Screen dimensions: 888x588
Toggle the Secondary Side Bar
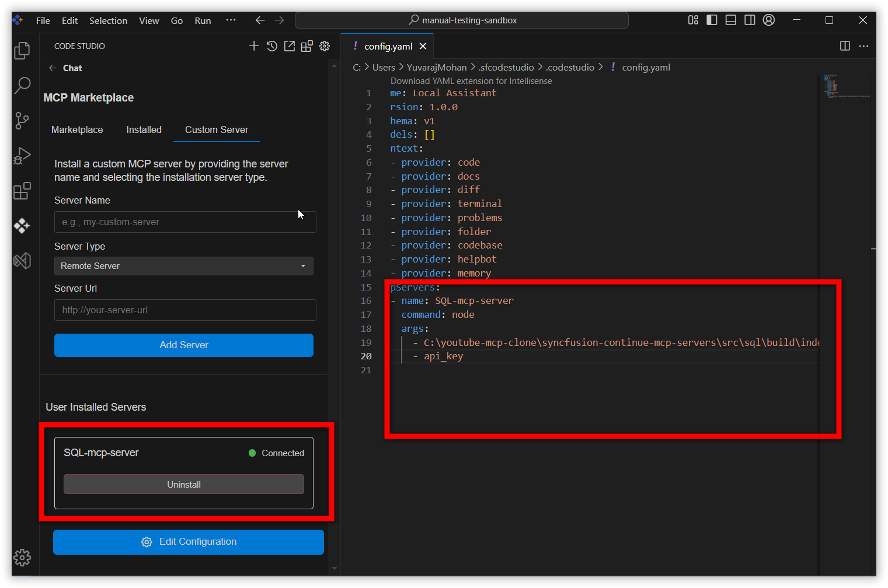750,20
